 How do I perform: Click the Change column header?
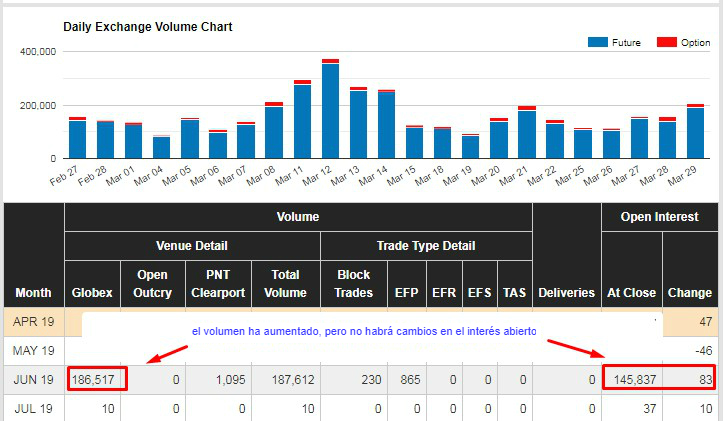690,292
